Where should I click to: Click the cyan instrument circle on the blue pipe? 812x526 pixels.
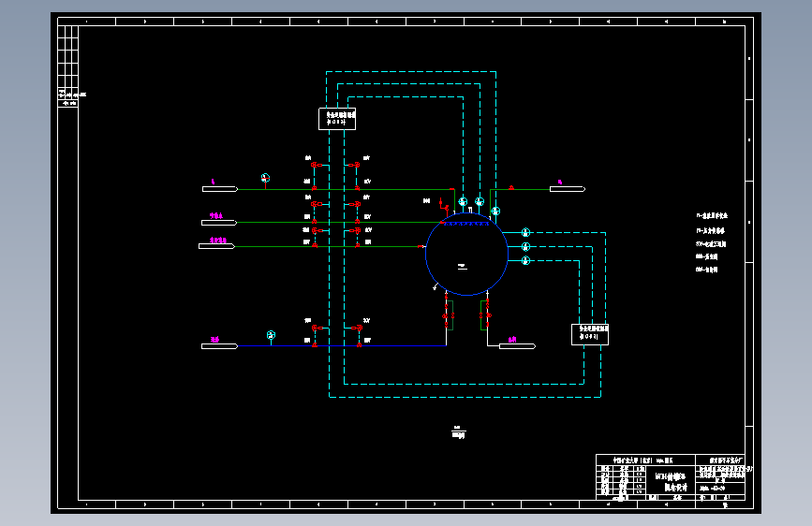click(271, 335)
